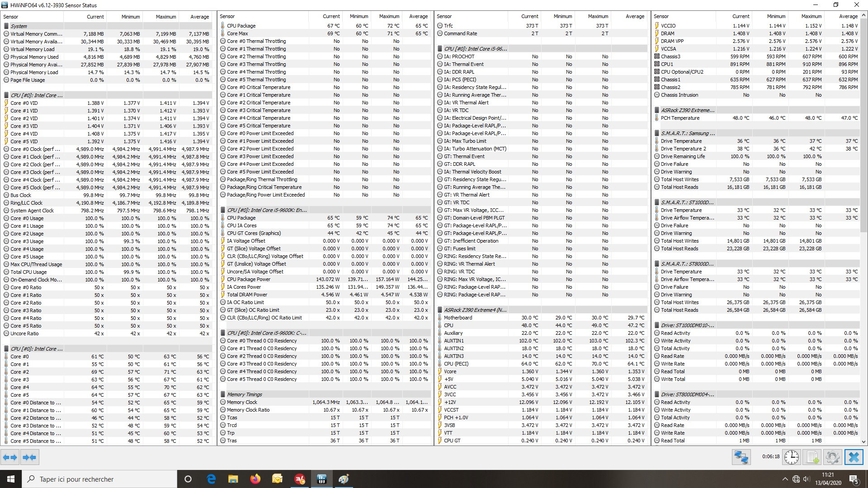Click the Sensor column header in the second panel
This screenshot has height=488, width=868.
coord(227,16)
